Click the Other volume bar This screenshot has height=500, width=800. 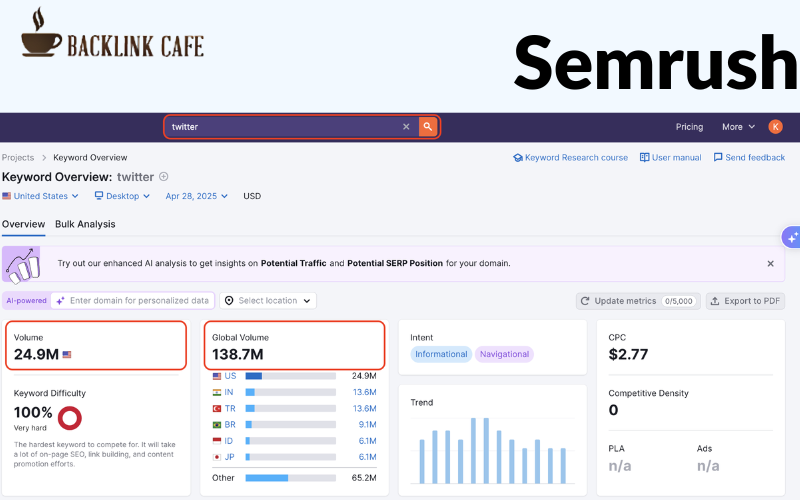click(x=291, y=478)
